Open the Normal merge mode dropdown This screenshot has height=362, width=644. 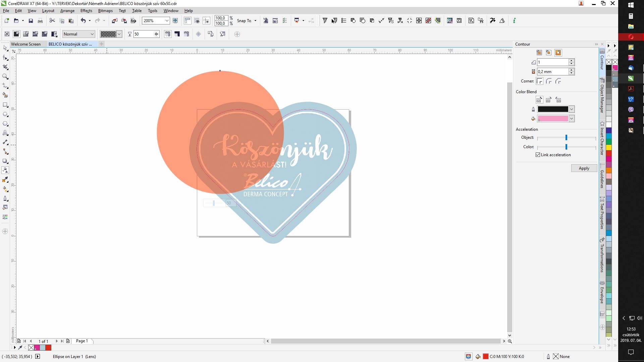[92, 34]
